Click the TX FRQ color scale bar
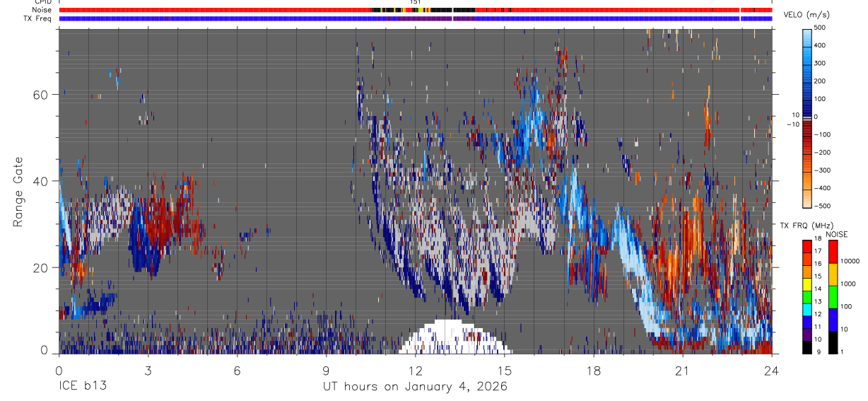The width and height of the screenshot is (868, 401). (808, 296)
